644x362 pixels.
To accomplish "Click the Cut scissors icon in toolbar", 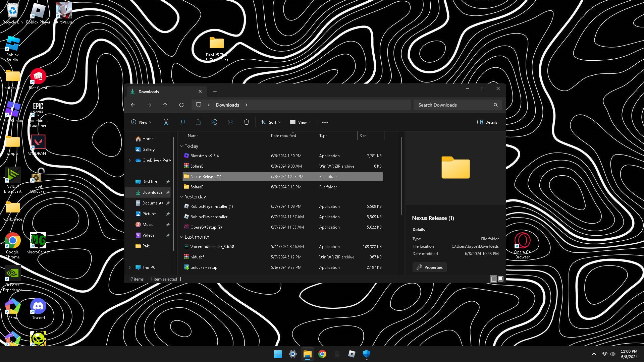I will click(x=166, y=122).
